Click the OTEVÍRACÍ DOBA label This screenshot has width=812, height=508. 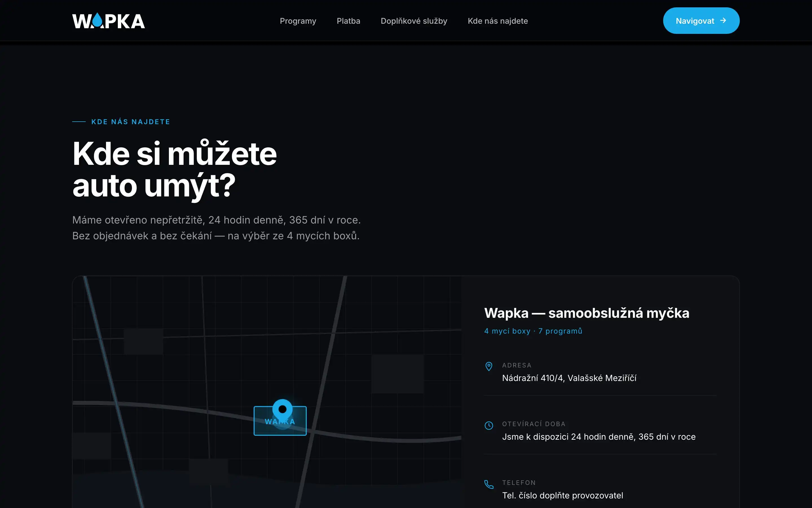pos(534,424)
